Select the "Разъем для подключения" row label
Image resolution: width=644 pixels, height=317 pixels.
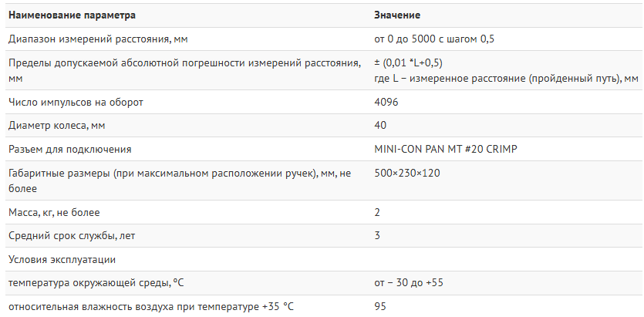[69, 149]
